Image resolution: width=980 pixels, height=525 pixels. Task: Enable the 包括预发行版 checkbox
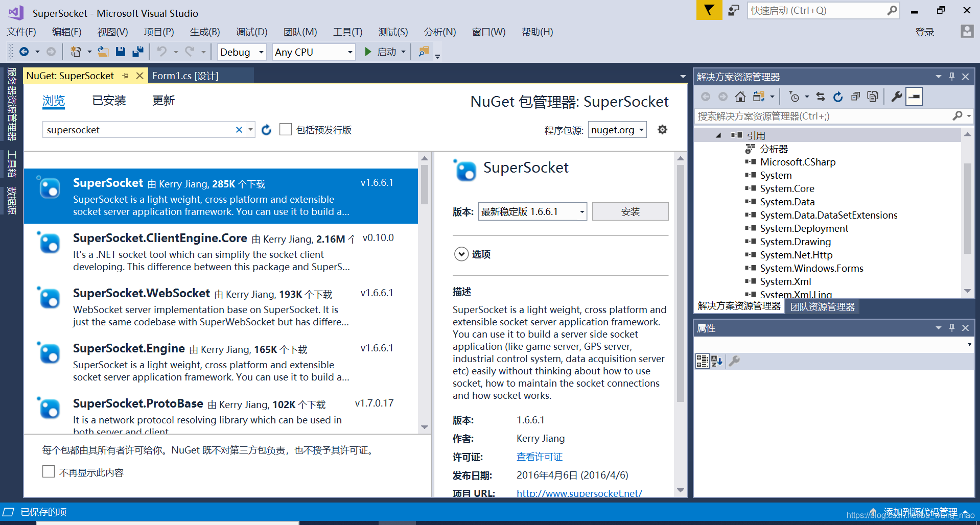(286, 129)
